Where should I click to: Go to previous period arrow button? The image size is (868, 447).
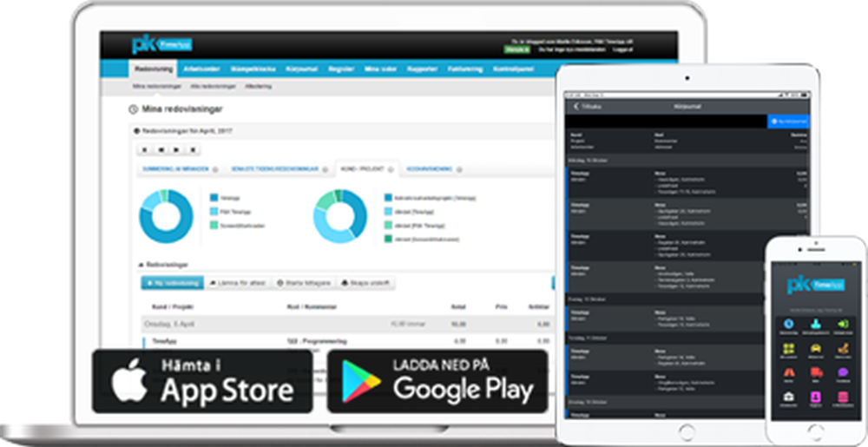click(x=161, y=149)
